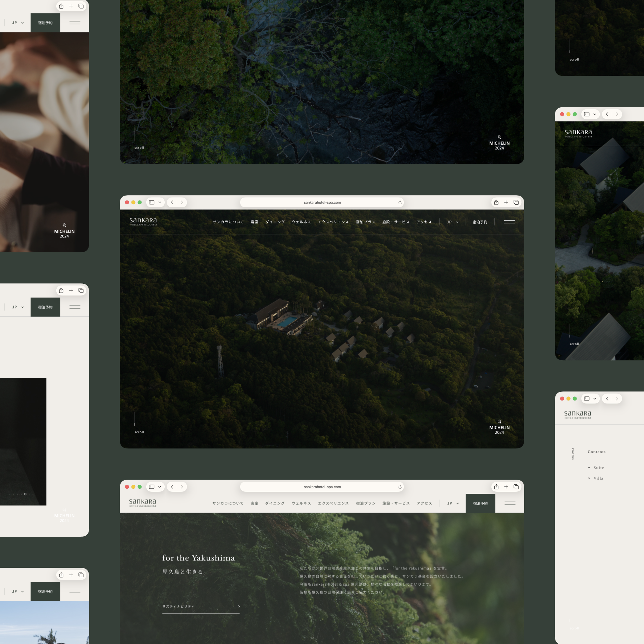Click the slideshow pagination dots on dark image
Screen dimensions: 644x644
(21, 494)
